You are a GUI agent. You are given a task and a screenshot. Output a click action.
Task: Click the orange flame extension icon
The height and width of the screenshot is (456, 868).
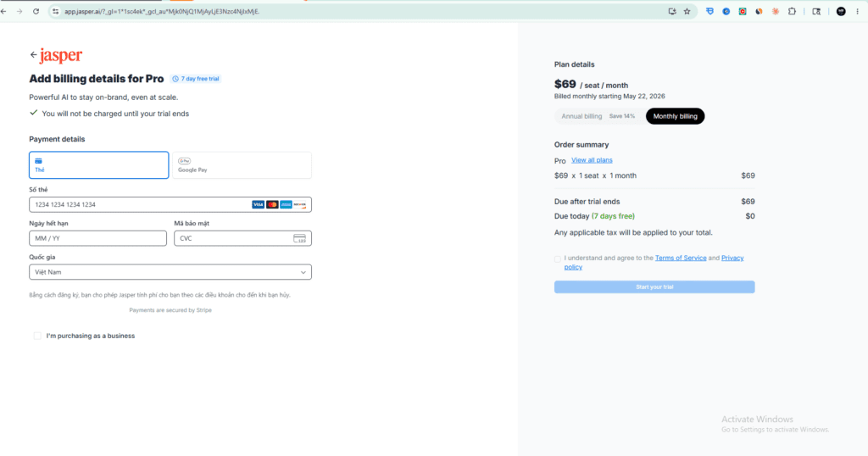click(x=759, y=11)
